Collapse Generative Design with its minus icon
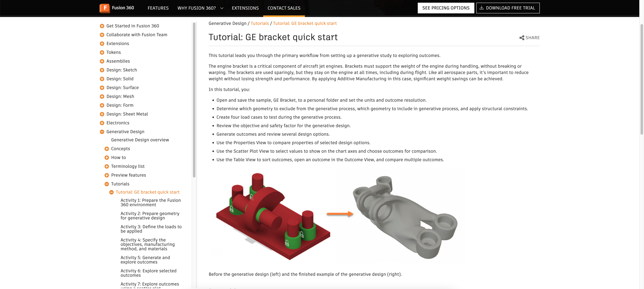 pos(102,132)
